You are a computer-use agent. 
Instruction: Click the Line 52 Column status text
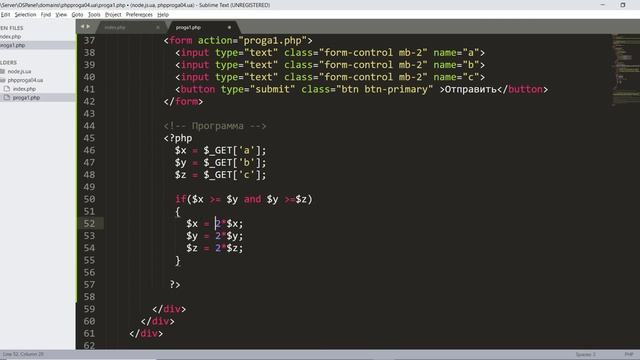pos(23,354)
